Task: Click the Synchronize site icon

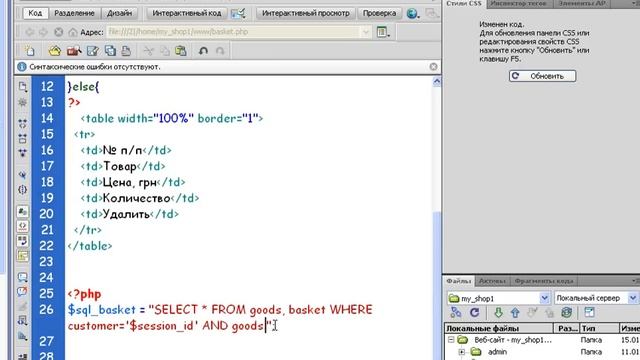Action: coord(567,313)
